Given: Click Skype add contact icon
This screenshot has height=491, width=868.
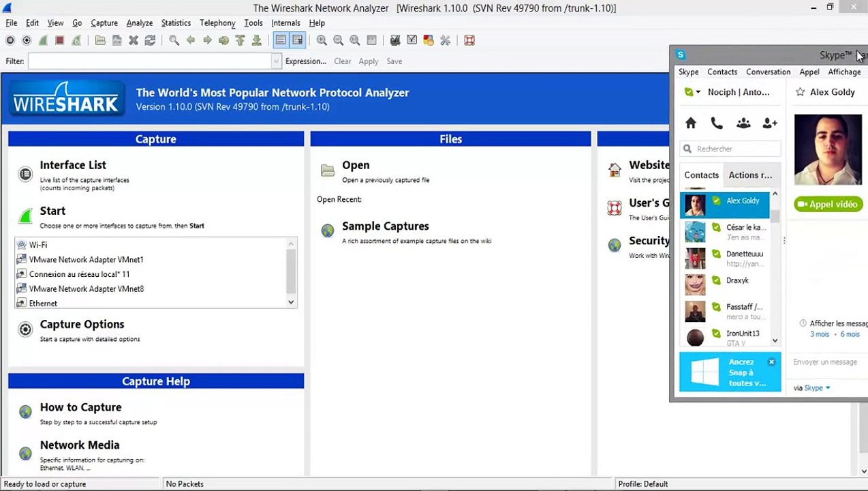Looking at the screenshot, I should [x=770, y=123].
